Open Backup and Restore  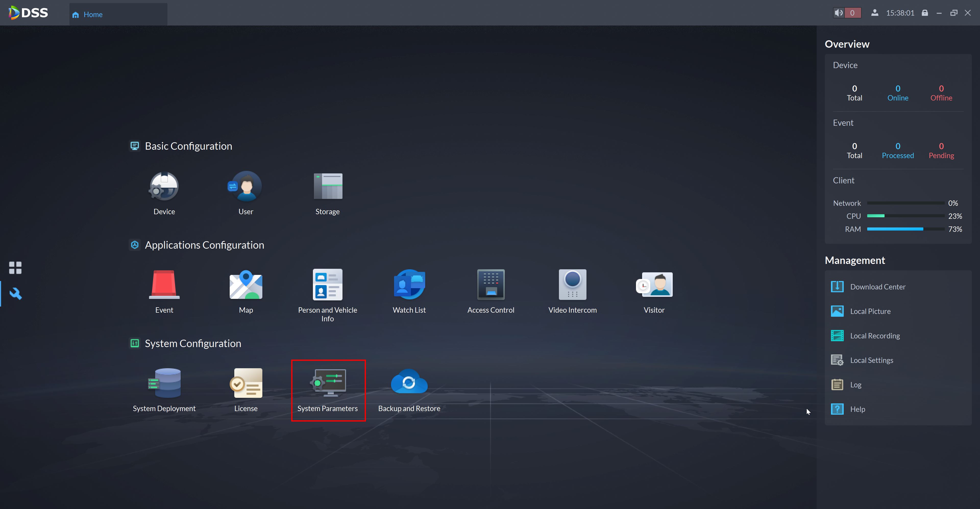pyautogui.click(x=409, y=383)
